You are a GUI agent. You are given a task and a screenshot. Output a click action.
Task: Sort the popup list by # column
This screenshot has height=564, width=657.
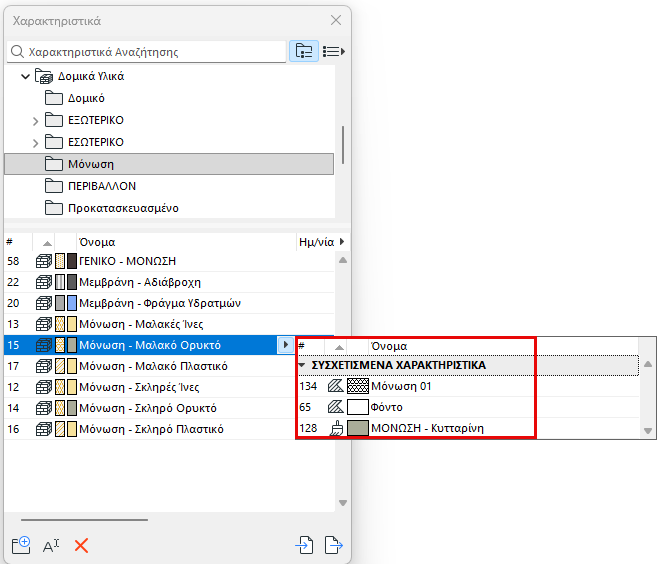point(302,346)
